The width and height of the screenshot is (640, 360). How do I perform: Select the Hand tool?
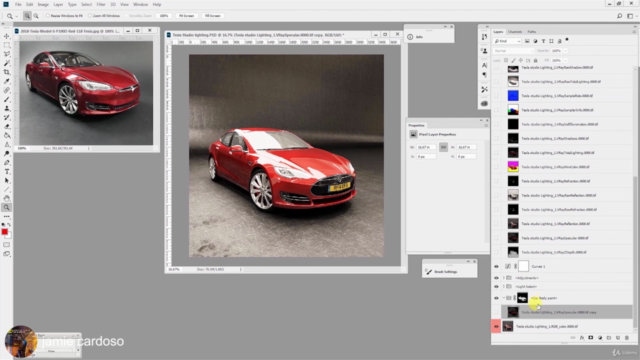click(7, 198)
